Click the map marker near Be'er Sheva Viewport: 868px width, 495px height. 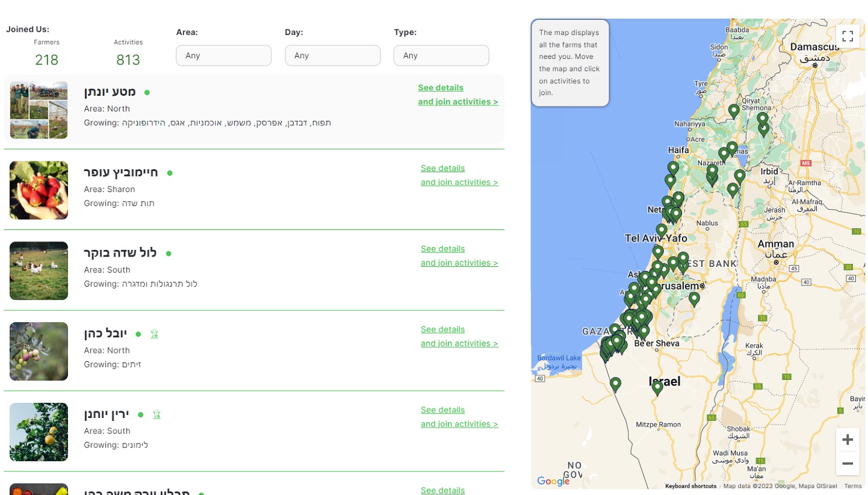pos(644,332)
